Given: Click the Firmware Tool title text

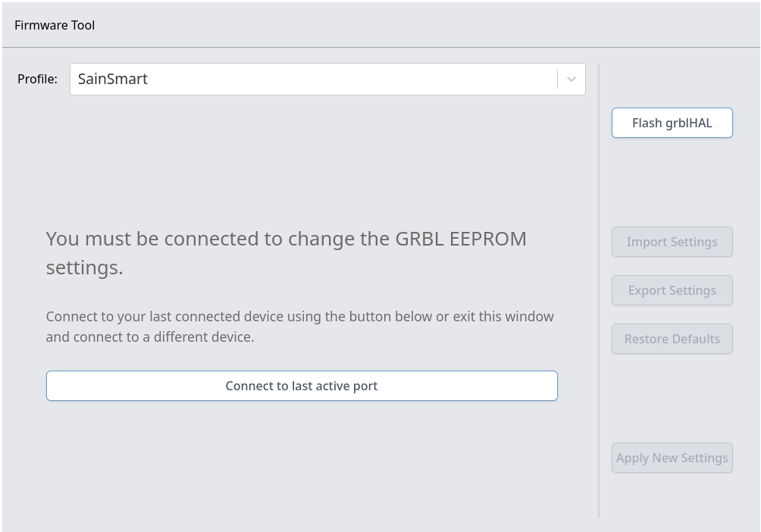Looking at the screenshot, I should point(55,25).
